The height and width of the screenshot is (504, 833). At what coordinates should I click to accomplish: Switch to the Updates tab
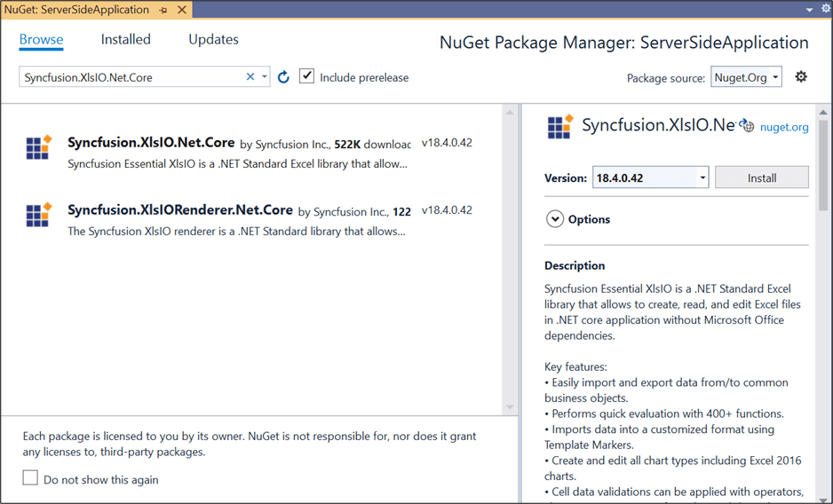coord(213,39)
